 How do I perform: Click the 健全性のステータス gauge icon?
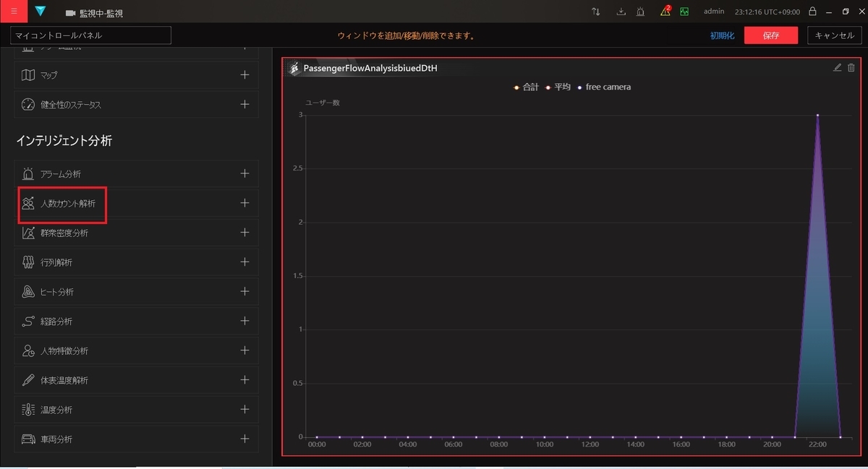click(x=28, y=105)
